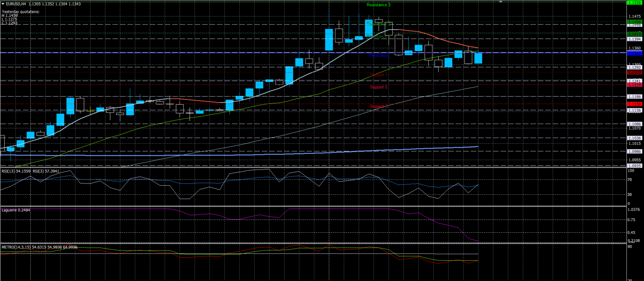
Task: Select the 'Support 2' level label
Action: tap(379, 87)
